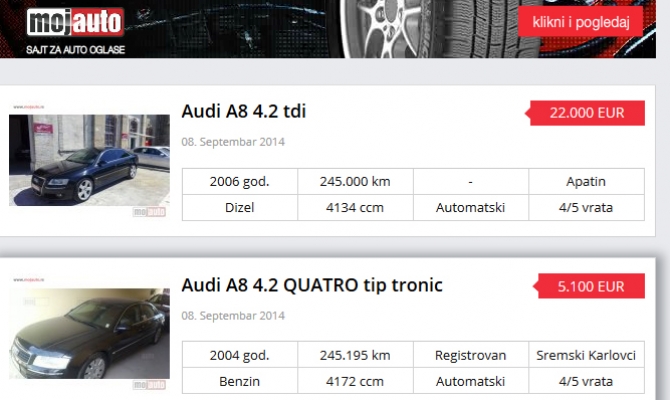670x400 pixels.
Task: Select the Apatin location cell
Action: point(584,182)
